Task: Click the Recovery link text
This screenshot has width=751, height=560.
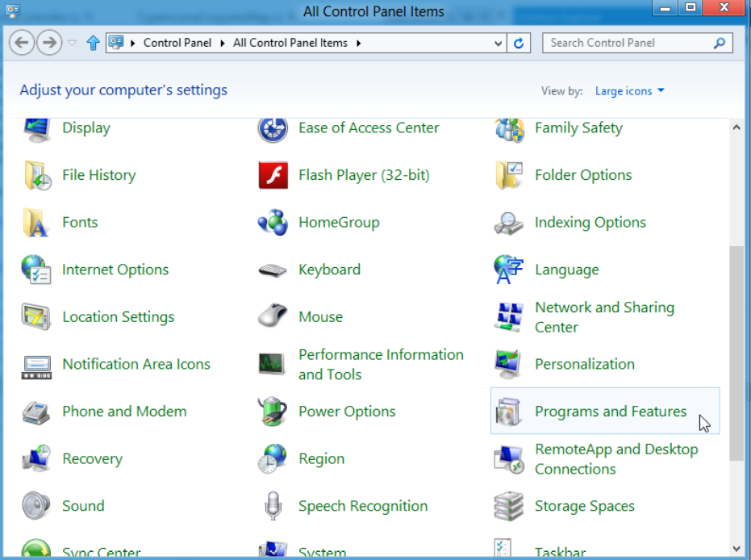Action: coord(93,459)
